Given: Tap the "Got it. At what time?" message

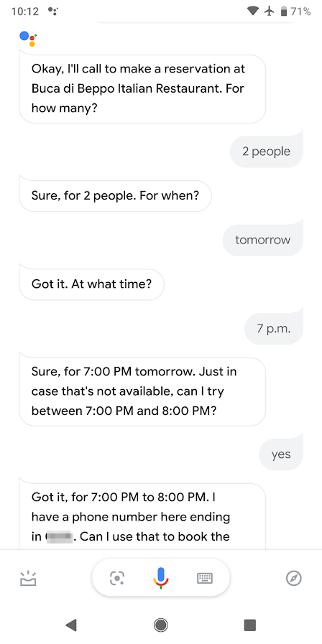Looking at the screenshot, I should [x=91, y=284].
